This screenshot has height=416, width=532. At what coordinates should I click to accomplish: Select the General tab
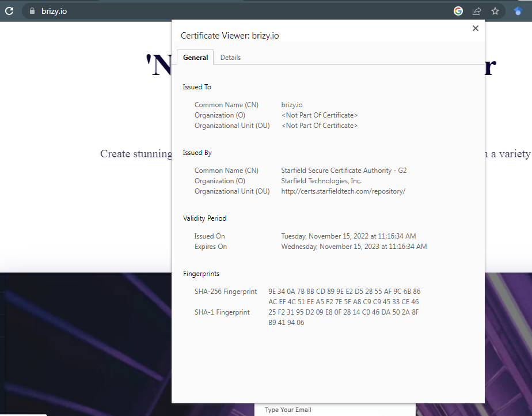point(195,58)
